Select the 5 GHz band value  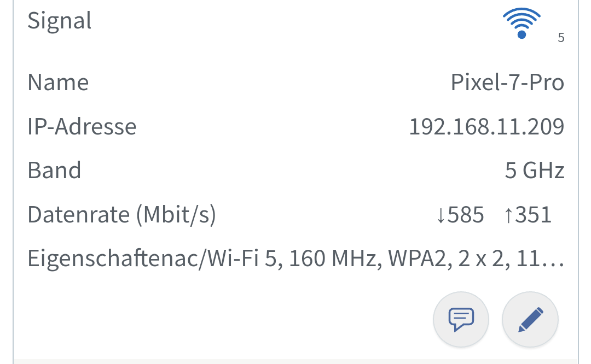pos(534,171)
